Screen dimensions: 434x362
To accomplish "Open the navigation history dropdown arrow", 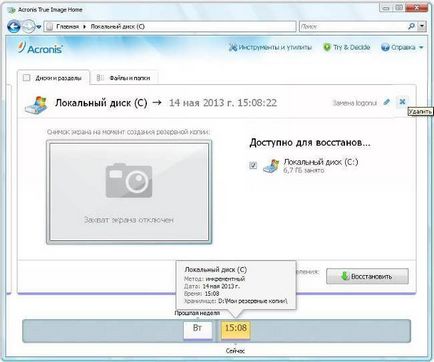I will click(x=39, y=27).
